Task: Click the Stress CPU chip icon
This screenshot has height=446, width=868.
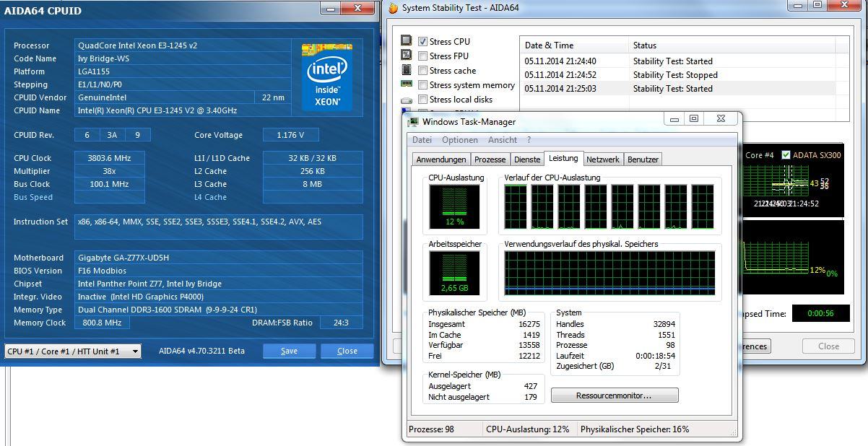Action: pos(407,41)
